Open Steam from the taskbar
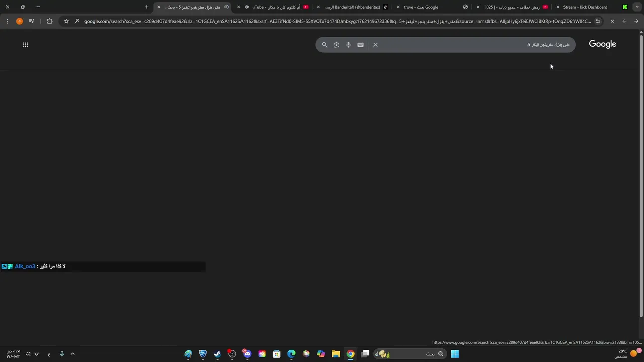 (217, 354)
